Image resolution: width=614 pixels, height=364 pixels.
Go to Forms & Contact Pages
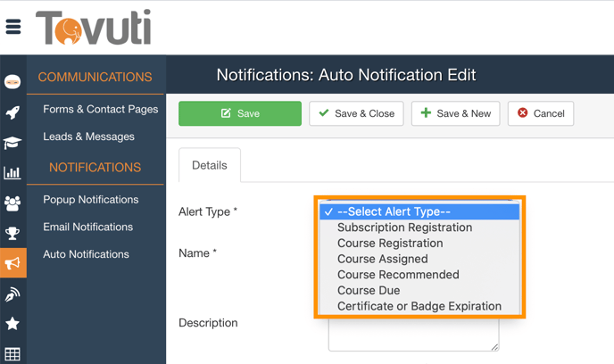point(100,109)
